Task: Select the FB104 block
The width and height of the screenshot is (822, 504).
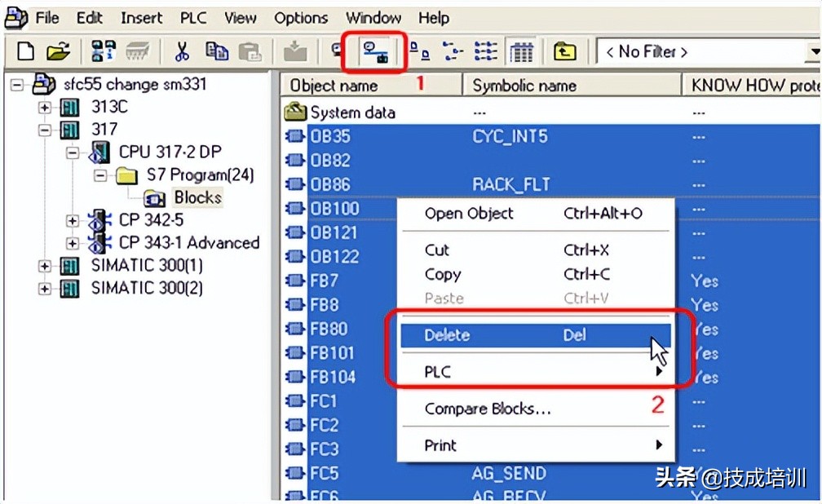Action: click(333, 377)
